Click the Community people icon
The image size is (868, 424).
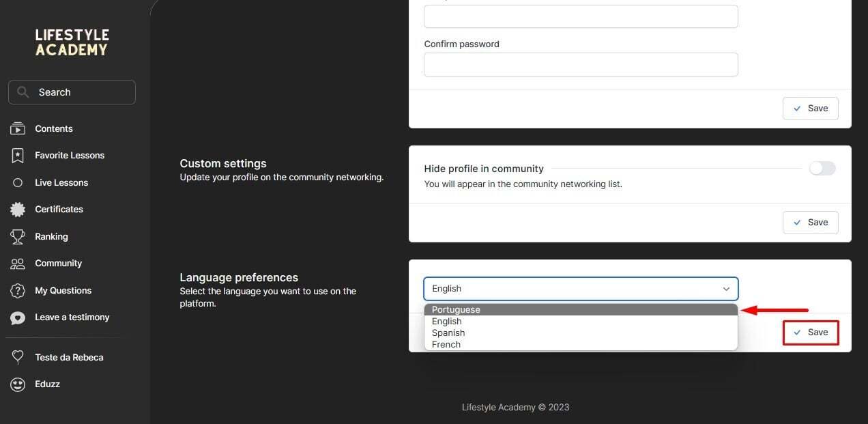pos(18,264)
